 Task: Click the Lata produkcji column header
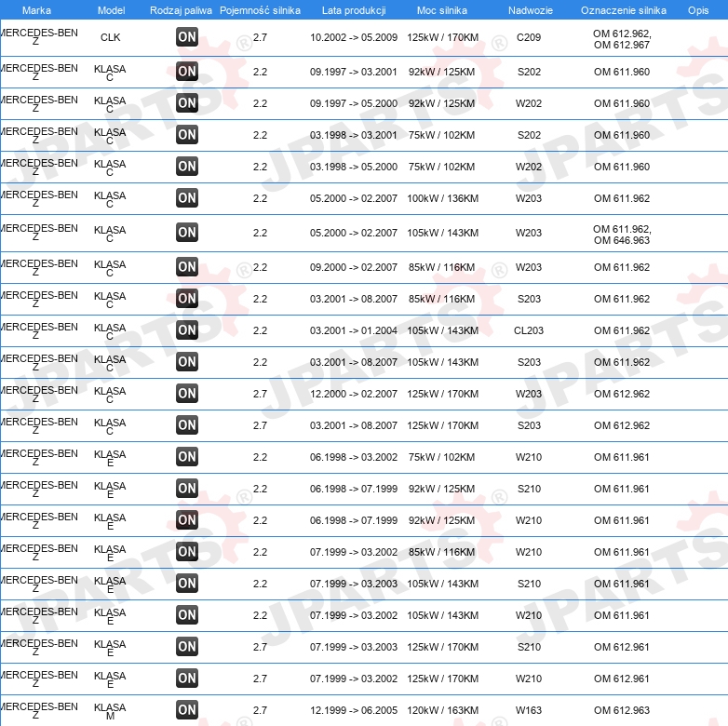coord(354,10)
